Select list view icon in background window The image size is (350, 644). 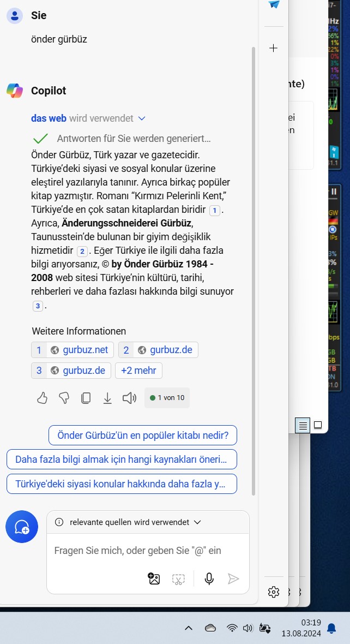point(303,426)
